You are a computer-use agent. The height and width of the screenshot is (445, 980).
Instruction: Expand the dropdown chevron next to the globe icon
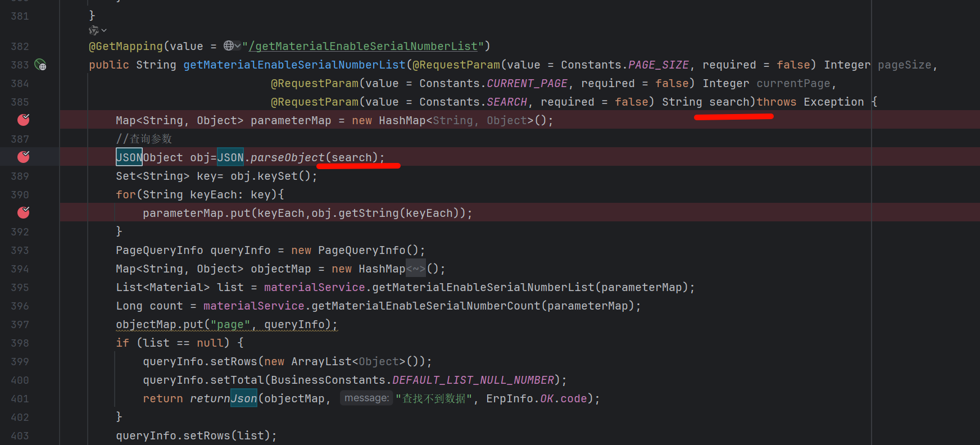click(x=238, y=46)
